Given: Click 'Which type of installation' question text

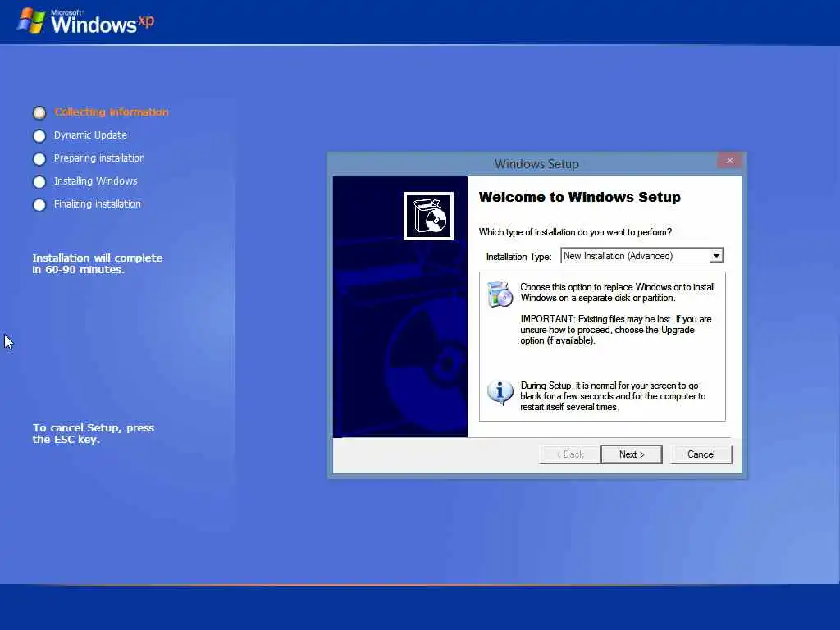Looking at the screenshot, I should point(575,232).
